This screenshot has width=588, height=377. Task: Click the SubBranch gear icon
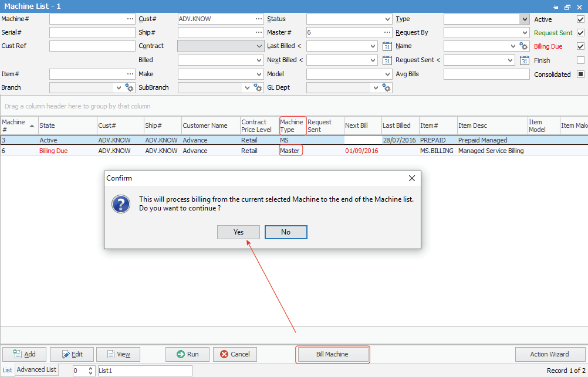[x=258, y=87]
